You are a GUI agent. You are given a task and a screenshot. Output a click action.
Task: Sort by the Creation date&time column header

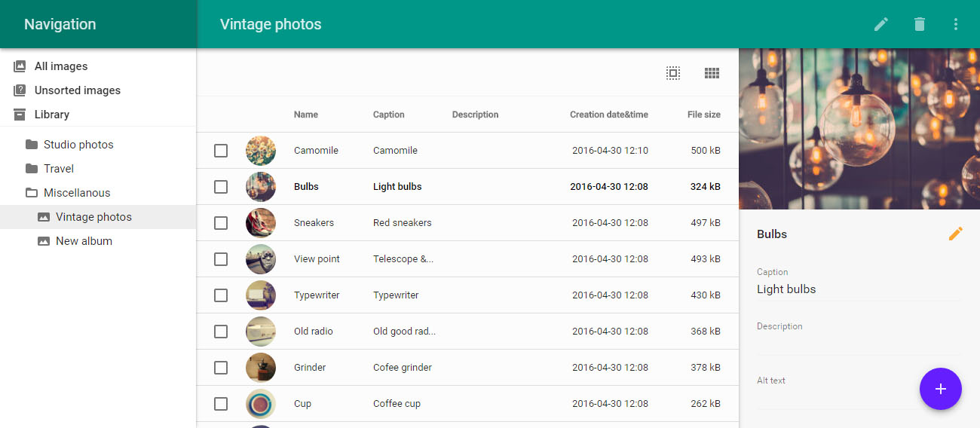point(608,115)
